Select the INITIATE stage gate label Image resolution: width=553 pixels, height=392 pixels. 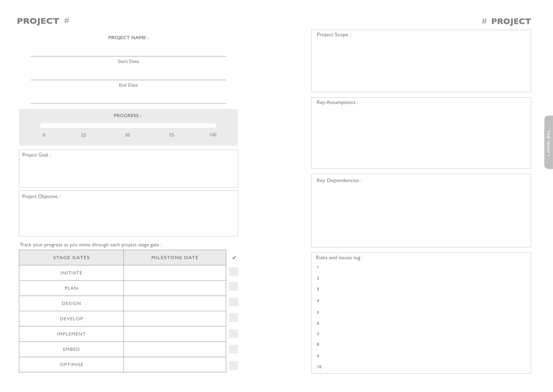coord(72,273)
